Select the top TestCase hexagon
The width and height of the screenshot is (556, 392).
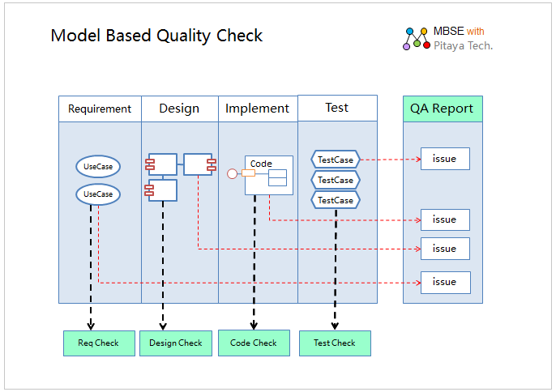click(x=336, y=160)
